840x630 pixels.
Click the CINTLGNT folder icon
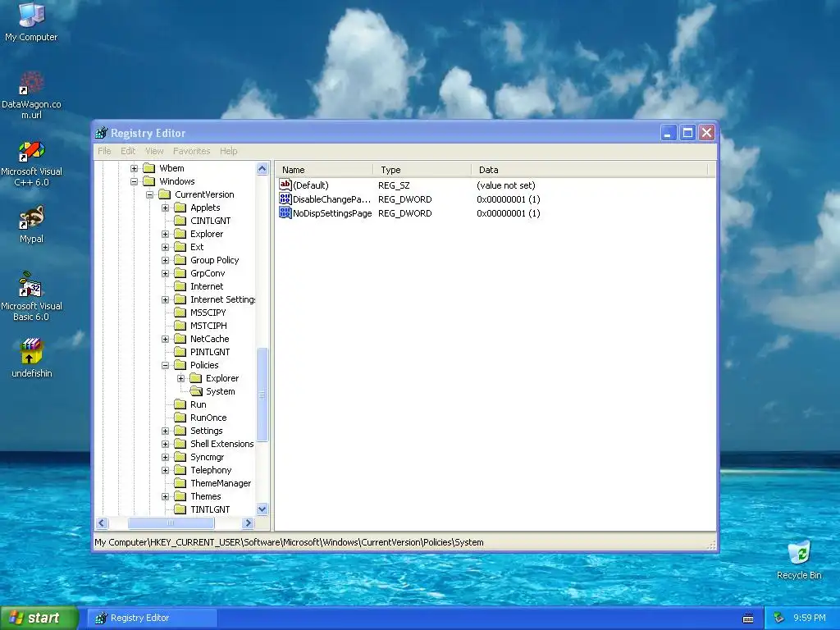click(180, 221)
